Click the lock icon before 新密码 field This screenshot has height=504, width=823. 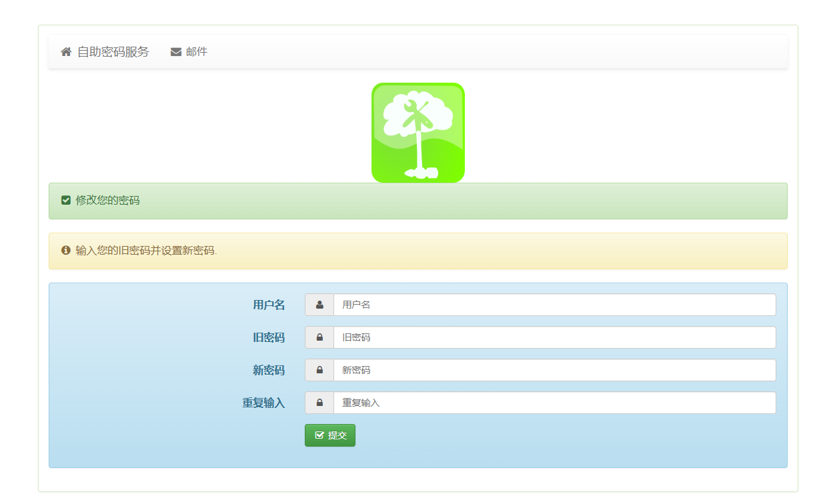pyautogui.click(x=319, y=370)
